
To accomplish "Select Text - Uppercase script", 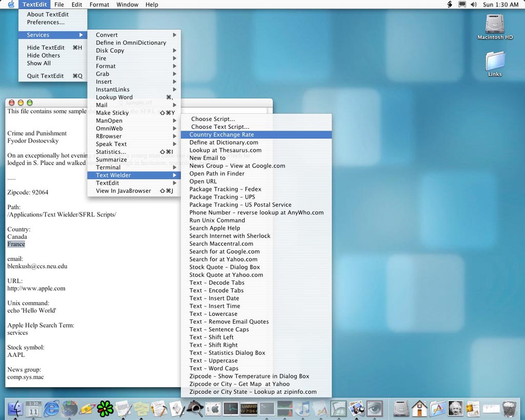I will tap(256, 361).
